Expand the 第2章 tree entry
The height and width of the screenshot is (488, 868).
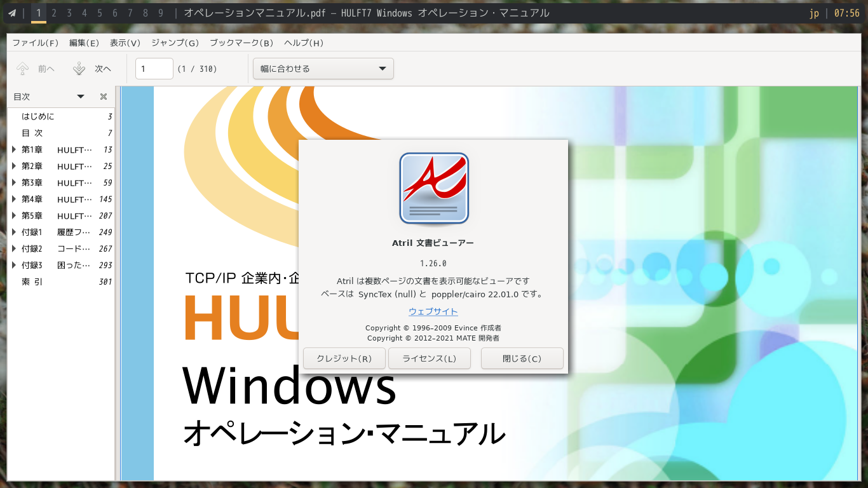15,166
